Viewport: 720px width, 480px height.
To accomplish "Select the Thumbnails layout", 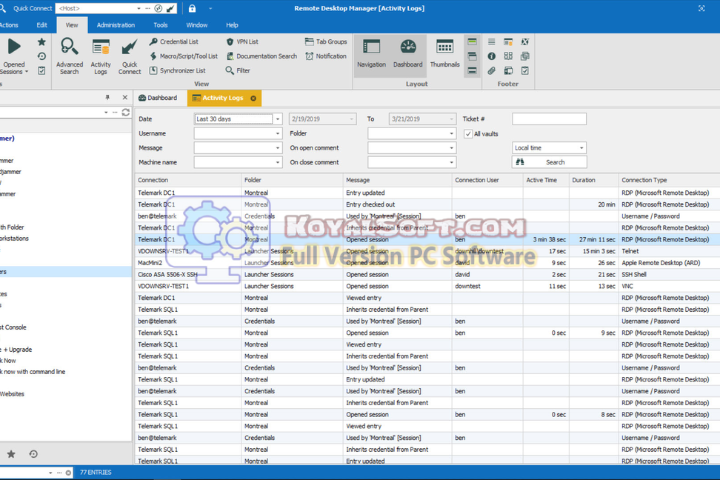I will coord(444,54).
